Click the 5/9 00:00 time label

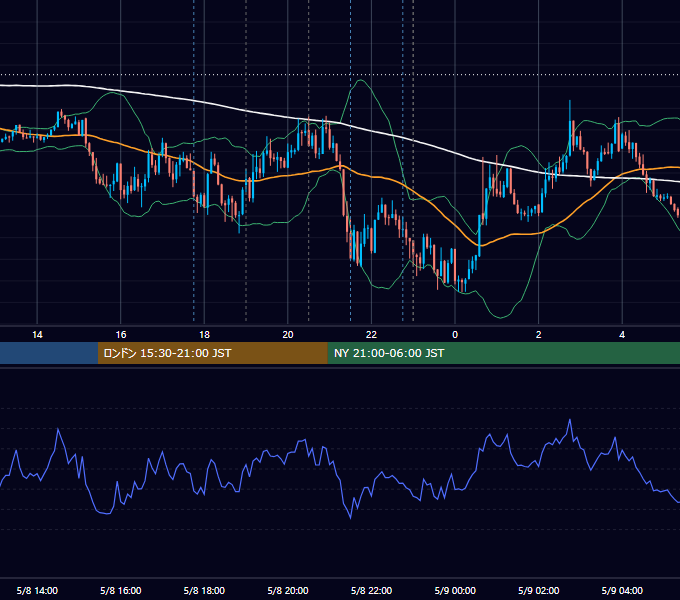(x=455, y=590)
